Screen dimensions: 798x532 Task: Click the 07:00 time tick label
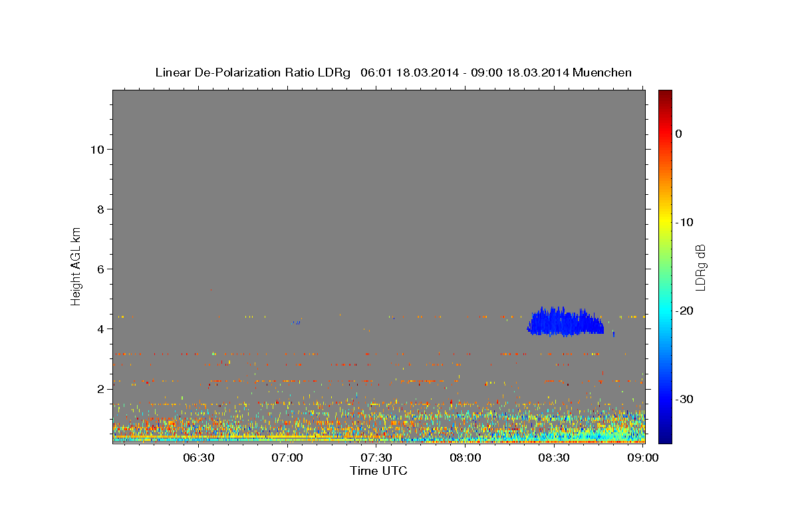click(x=288, y=458)
